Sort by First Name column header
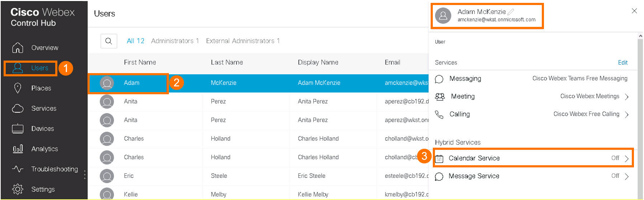The height and width of the screenshot is (200, 644). [140, 62]
